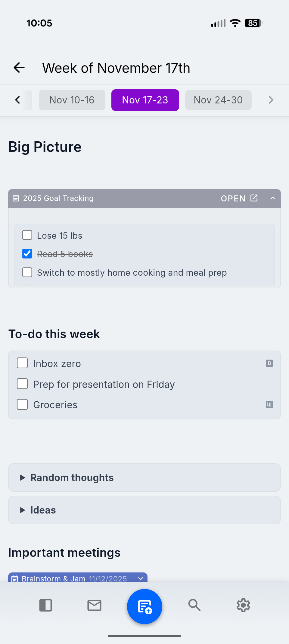The height and width of the screenshot is (644, 289).
Task: Collapse the 2025 Goal Tracking card
Action: tap(273, 198)
